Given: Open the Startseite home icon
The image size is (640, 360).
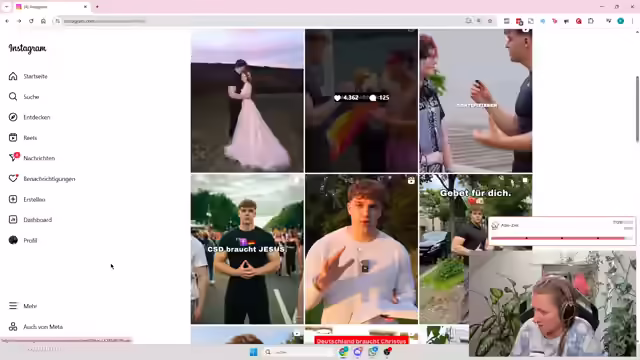Looking at the screenshot, I should (x=13, y=76).
